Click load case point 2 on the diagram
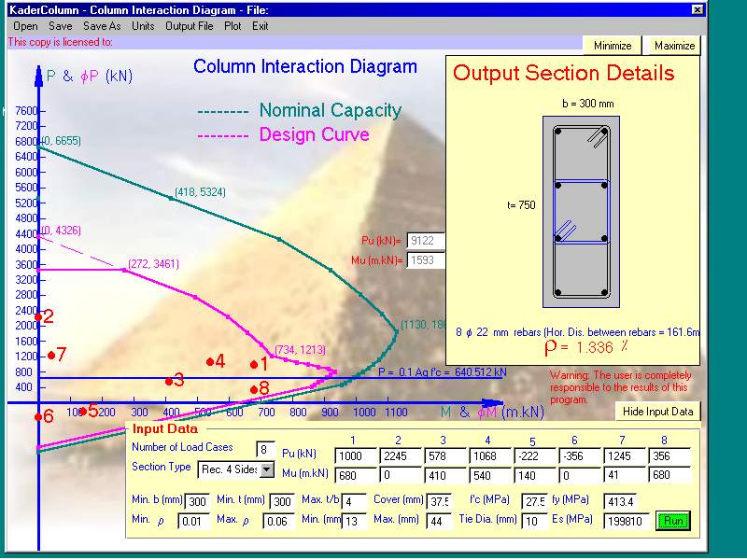The image size is (747, 560). tap(38, 318)
